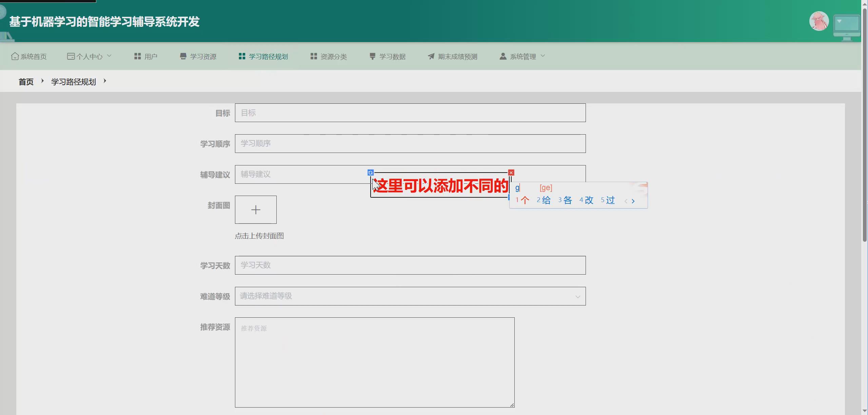Open the 难道等级 difficulty selector
Viewport: 868px width, 415px height.
410,296
